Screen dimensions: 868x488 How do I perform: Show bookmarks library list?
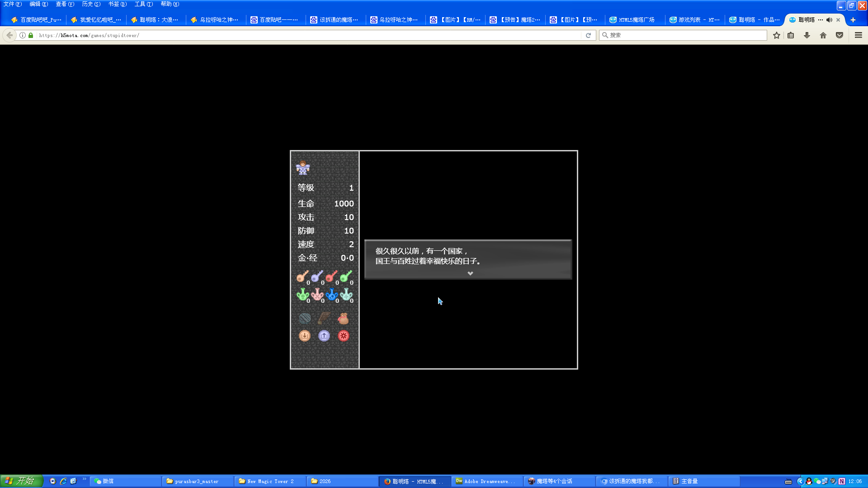(791, 35)
